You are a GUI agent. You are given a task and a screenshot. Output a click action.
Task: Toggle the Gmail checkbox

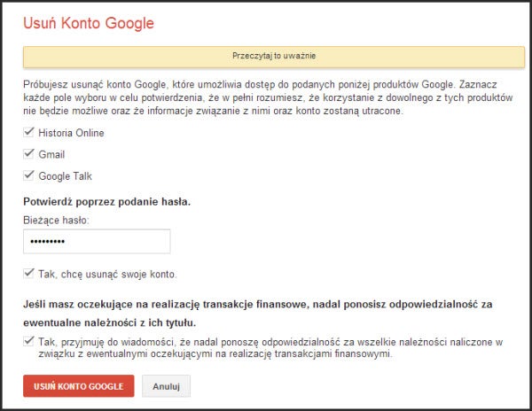point(29,154)
